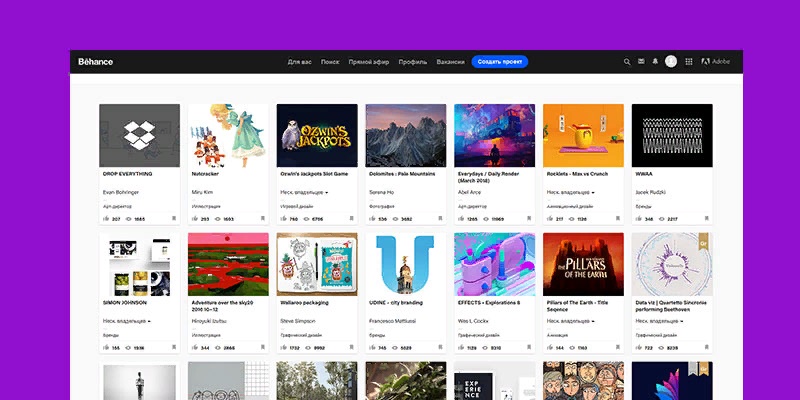Bookmark the Nutcracker project
The image size is (800, 400).
point(262,218)
